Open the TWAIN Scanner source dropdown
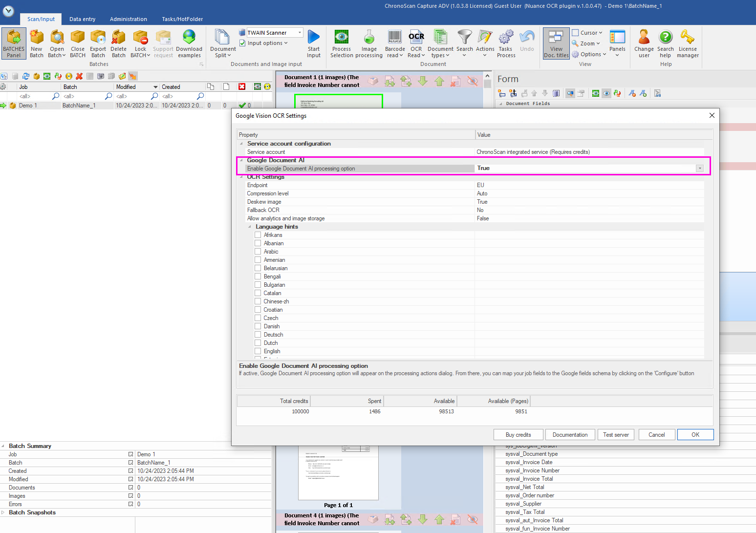The height and width of the screenshot is (533, 756). [300, 33]
